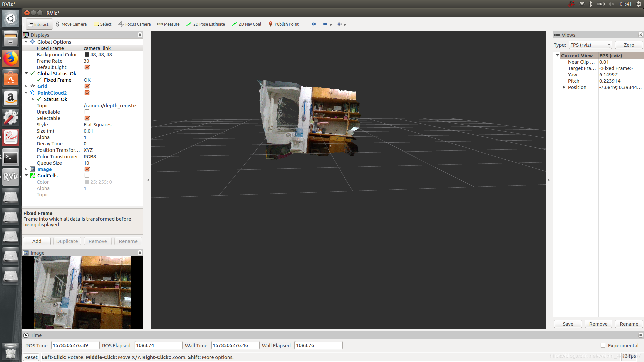This screenshot has width=644, height=362.
Task: Open Firefox from the Ubuntu dock
Action: tap(11, 59)
